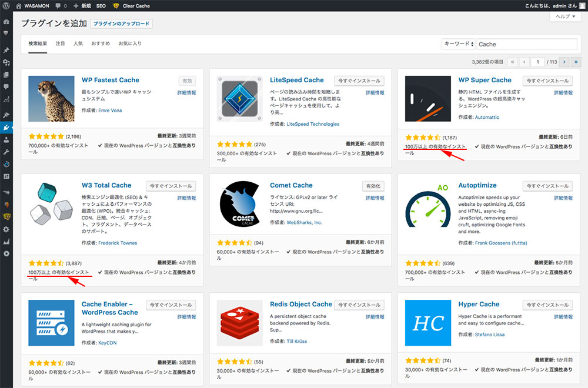The height and width of the screenshot is (388, 588).
Task: Expand the ヘルプ help dropdown
Action: pyautogui.click(x=565, y=16)
